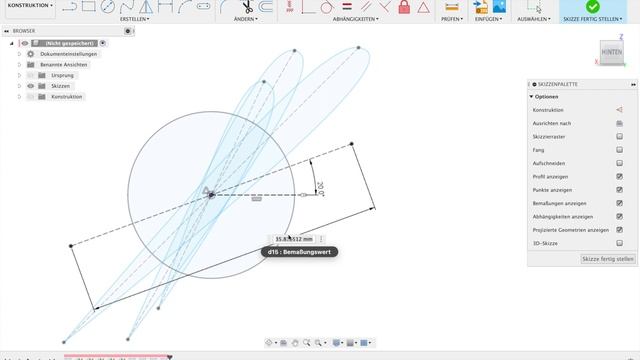Screen dimensions: 640x360
Task: Click the timeline marker at bottom
Action: [169, 357]
